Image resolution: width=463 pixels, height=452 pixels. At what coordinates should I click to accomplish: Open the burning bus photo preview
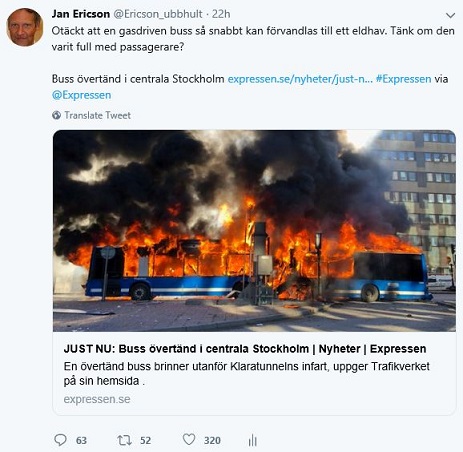tap(254, 231)
